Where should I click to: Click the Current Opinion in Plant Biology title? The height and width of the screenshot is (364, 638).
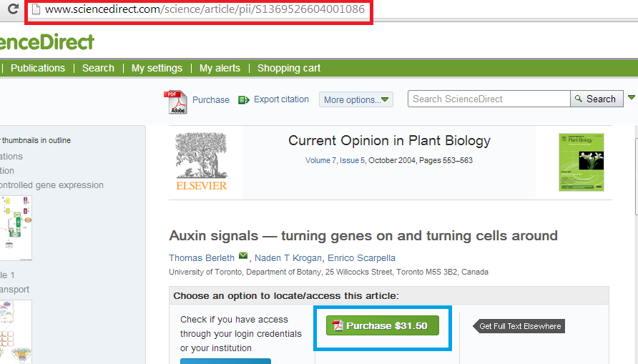pyautogui.click(x=389, y=140)
